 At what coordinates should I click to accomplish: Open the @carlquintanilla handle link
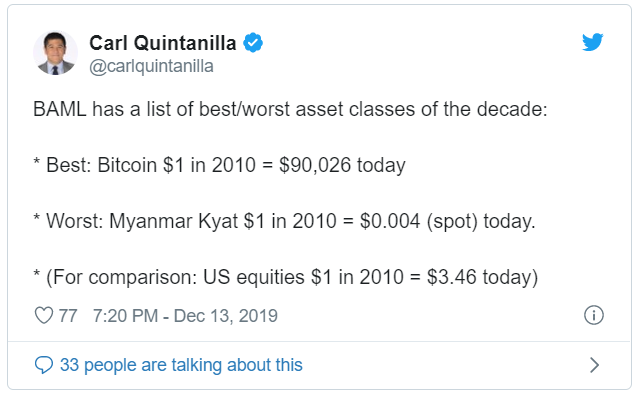click(151, 66)
